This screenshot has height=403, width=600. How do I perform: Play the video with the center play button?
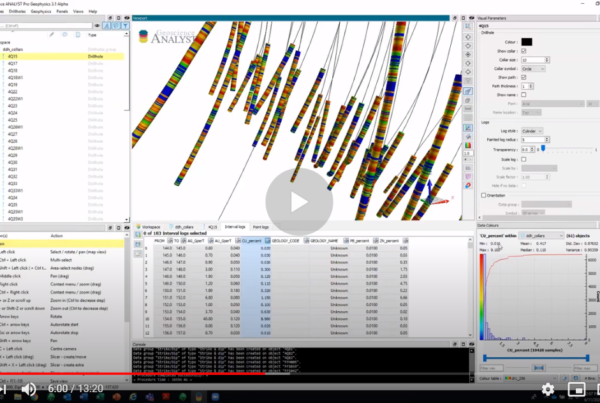pos(298,201)
